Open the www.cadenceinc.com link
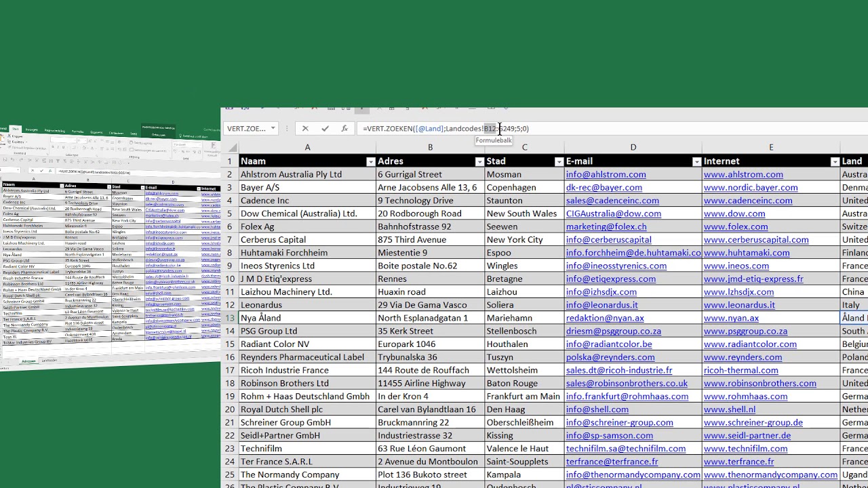868x488 pixels. coord(748,201)
